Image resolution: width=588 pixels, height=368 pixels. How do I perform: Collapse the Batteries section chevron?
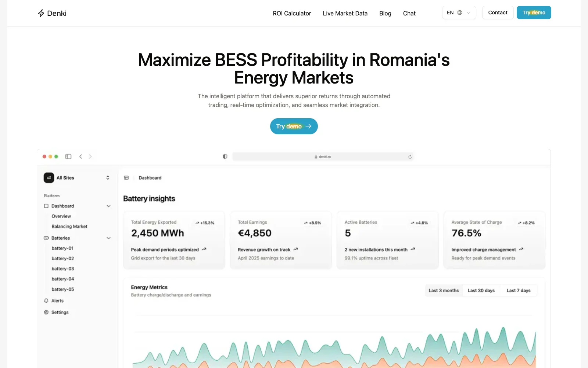tap(108, 238)
